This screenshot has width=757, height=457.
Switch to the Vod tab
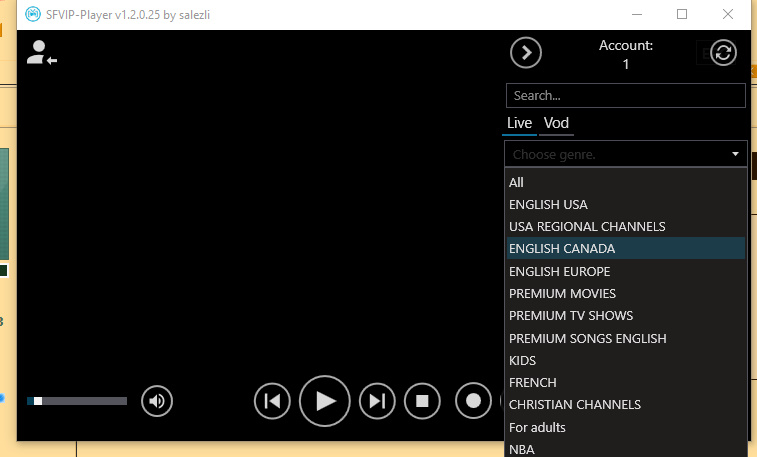point(556,123)
